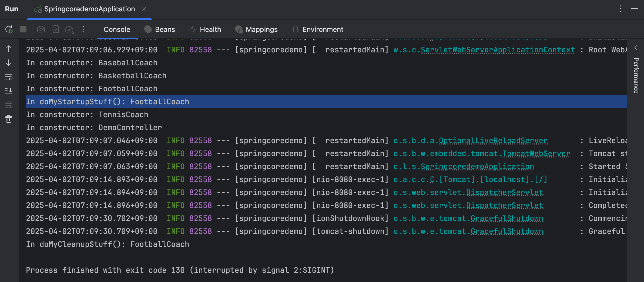The height and width of the screenshot is (282, 644).
Task: Open the Health tab
Action: click(x=205, y=29)
